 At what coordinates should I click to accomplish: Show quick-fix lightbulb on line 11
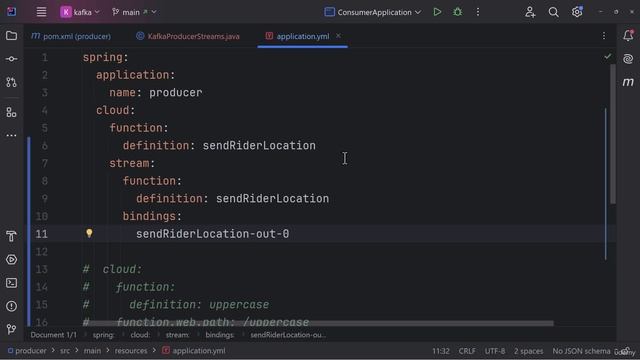coord(89,233)
